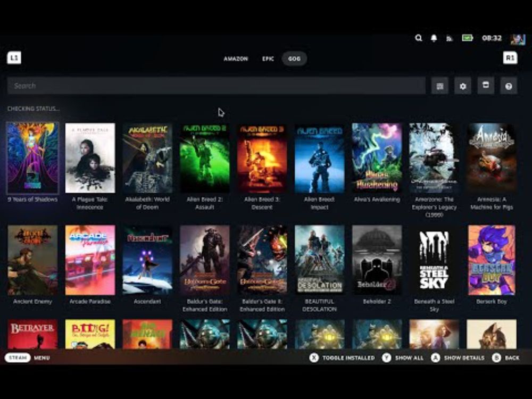Viewport: 532px width, 399px height.
Task: Select Amerzone: The Explorer's Legacy cover
Action: tap(434, 158)
